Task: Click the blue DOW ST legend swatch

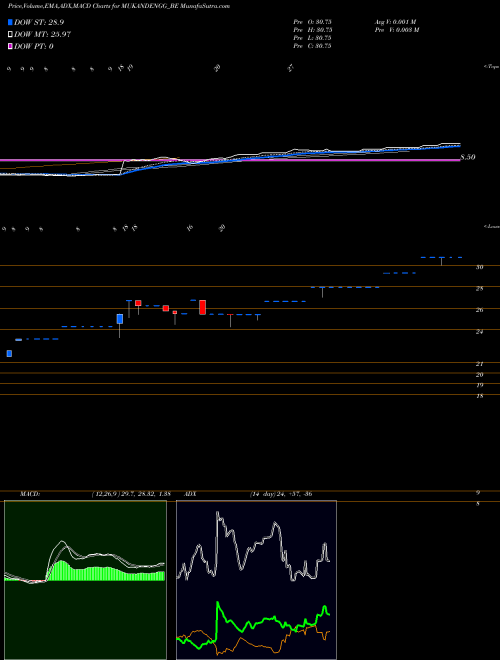Action: click(11, 22)
